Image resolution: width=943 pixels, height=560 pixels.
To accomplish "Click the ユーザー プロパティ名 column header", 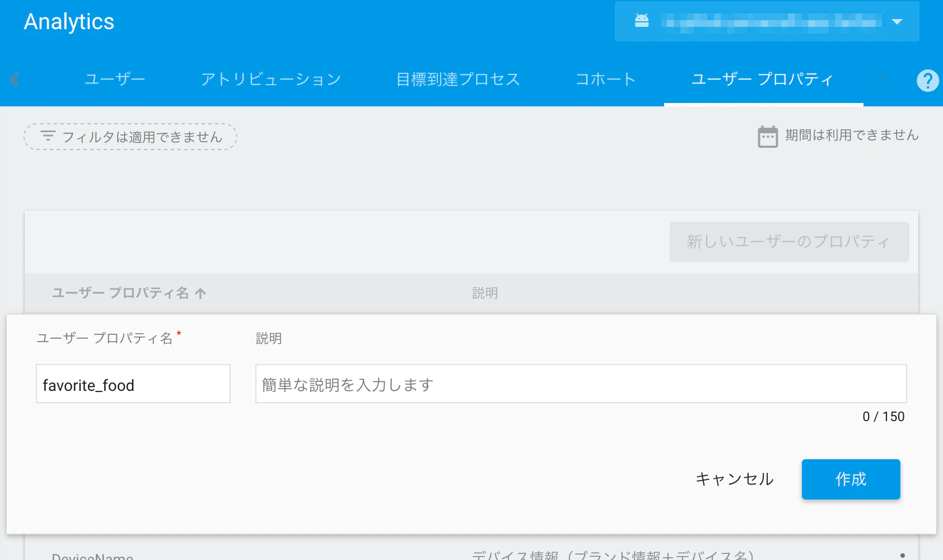I will (x=120, y=293).
